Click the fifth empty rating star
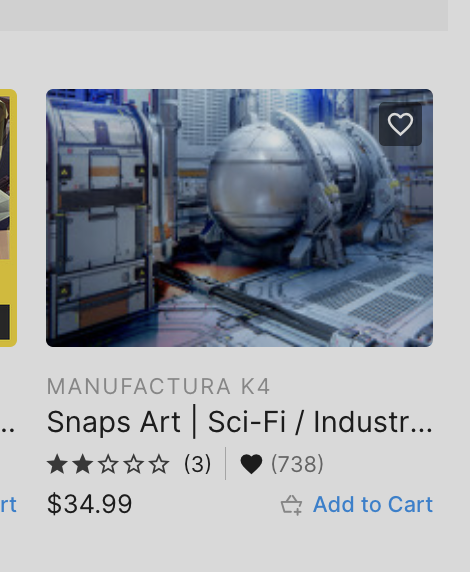This screenshot has height=572, width=470. click(x=159, y=464)
